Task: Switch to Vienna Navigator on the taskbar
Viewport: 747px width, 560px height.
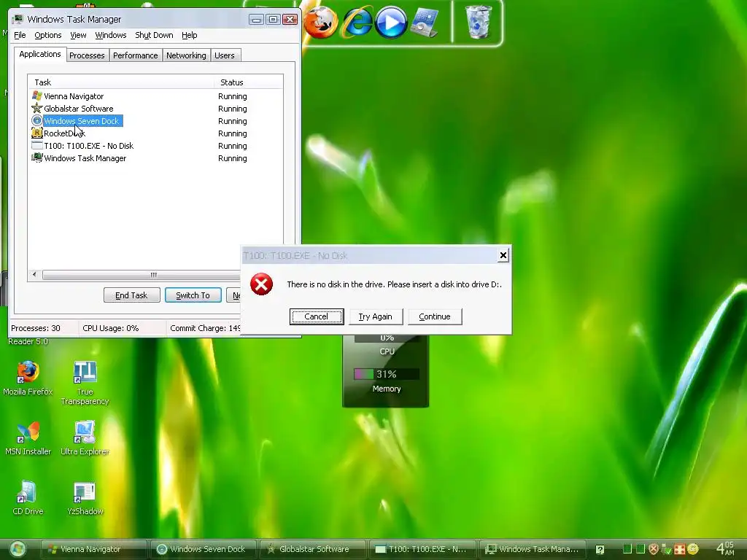Action: pyautogui.click(x=93, y=549)
